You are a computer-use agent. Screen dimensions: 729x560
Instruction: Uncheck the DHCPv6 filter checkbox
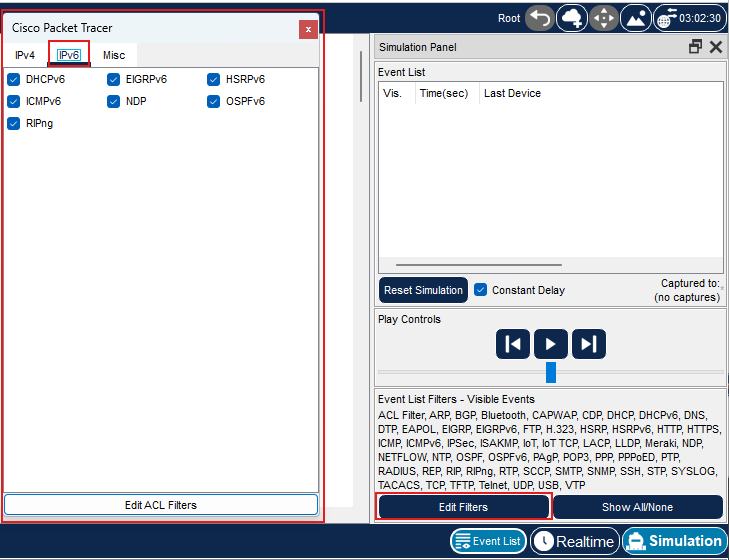pos(13,80)
